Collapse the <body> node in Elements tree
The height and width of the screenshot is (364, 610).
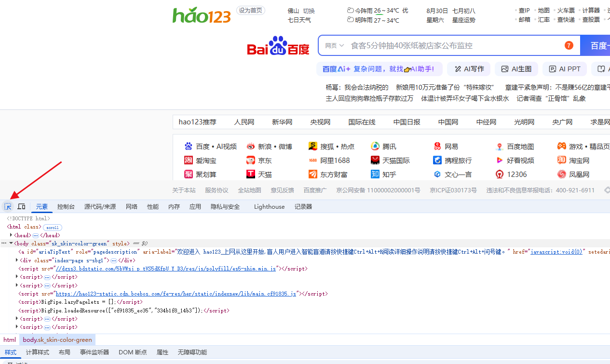tap(11, 243)
